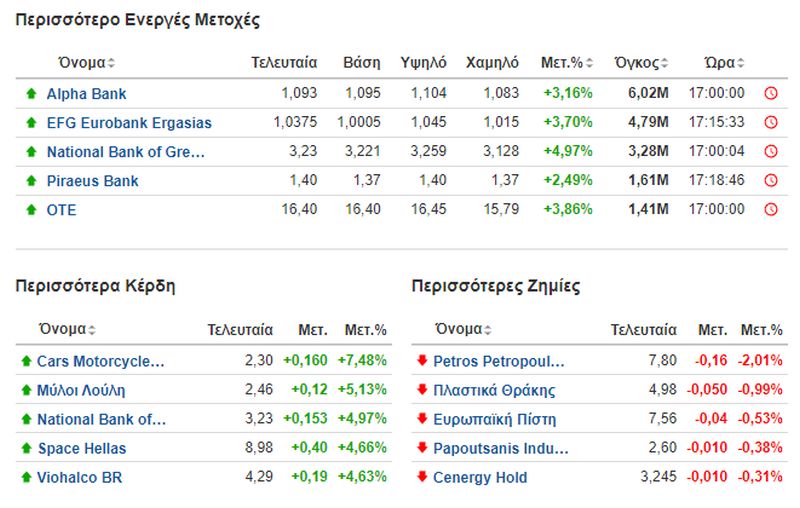This screenshot has height=508, width=800.
Task: Open Viohalco BR stock link
Action: pyautogui.click(x=79, y=478)
